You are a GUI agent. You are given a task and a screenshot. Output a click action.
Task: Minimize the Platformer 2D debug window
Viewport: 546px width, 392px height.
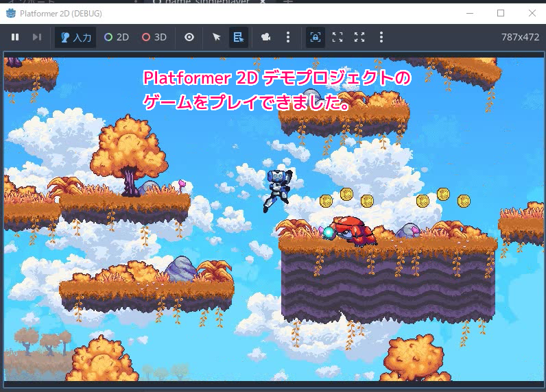[470, 13]
